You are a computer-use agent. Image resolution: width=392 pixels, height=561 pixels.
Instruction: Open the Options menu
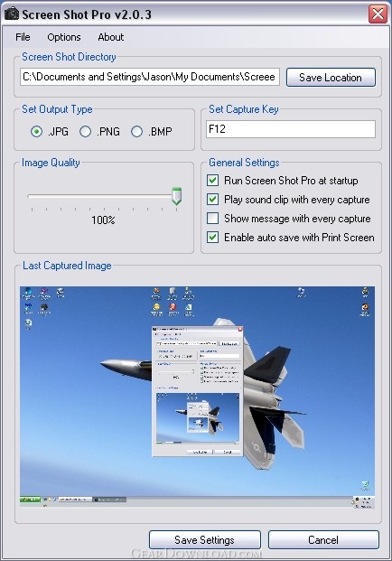pyautogui.click(x=64, y=37)
